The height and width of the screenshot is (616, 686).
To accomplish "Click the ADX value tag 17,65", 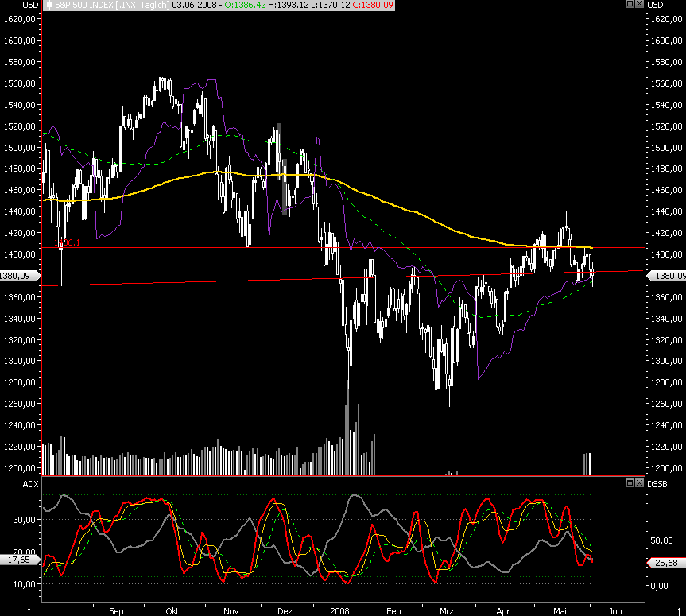I will point(19,560).
